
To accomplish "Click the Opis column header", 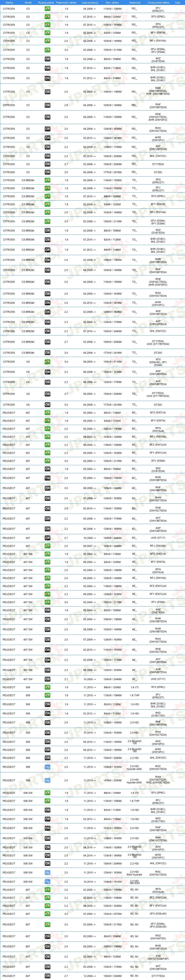I will pyautogui.click(x=177, y=2).
